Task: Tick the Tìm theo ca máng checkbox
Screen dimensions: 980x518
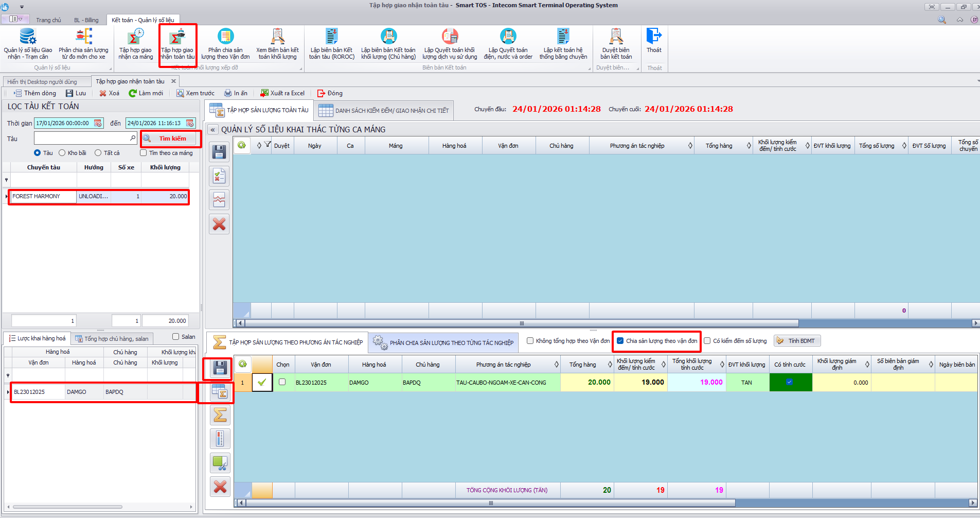Action: pos(144,153)
